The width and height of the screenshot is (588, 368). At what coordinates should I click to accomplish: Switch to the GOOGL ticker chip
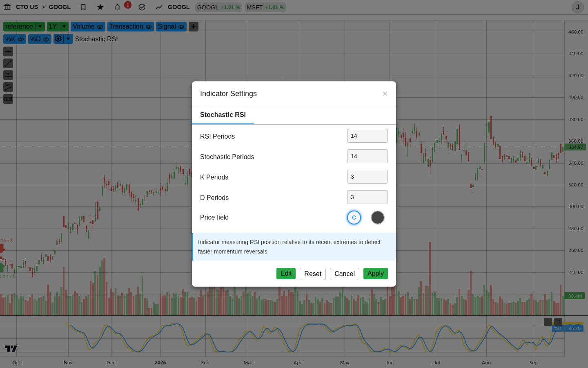219,7
